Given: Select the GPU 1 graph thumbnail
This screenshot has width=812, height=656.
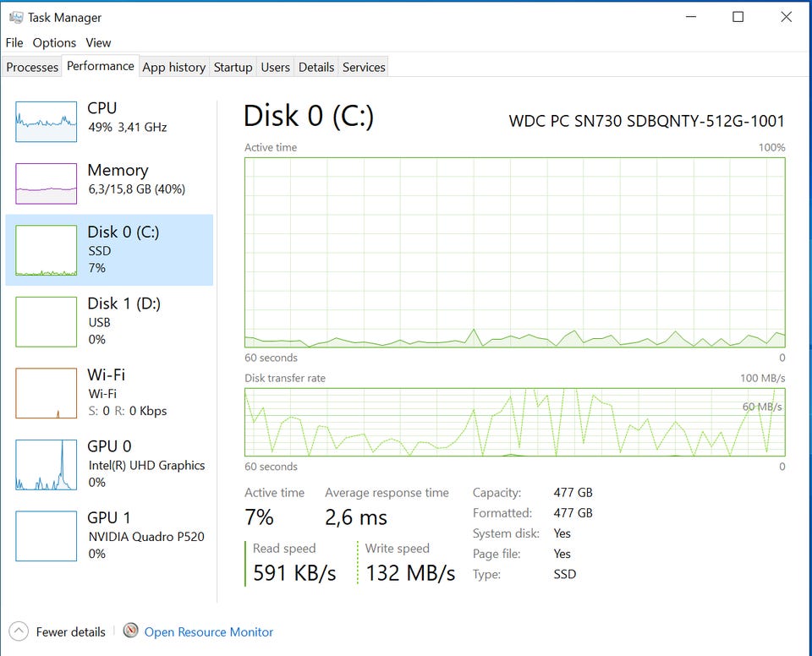Looking at the screenshot, I should point(46,536).
